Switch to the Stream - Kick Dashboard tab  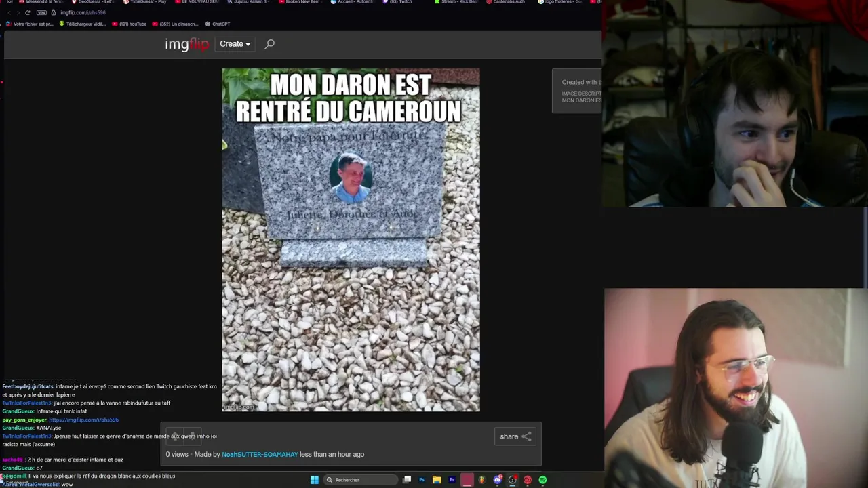coord(456,2)
